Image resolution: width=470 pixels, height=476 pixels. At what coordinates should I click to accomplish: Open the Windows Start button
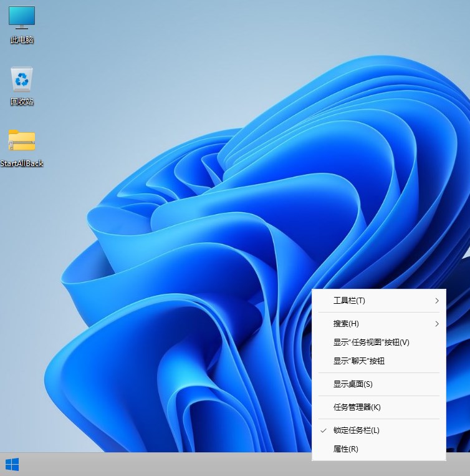point(12,465)
